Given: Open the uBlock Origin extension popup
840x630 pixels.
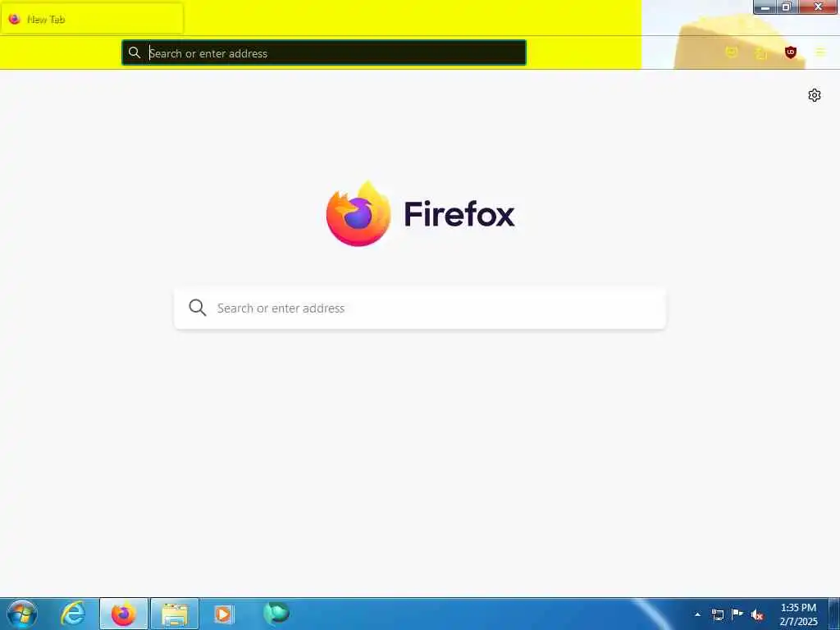Looking at the screenshot, I should 790,52.
